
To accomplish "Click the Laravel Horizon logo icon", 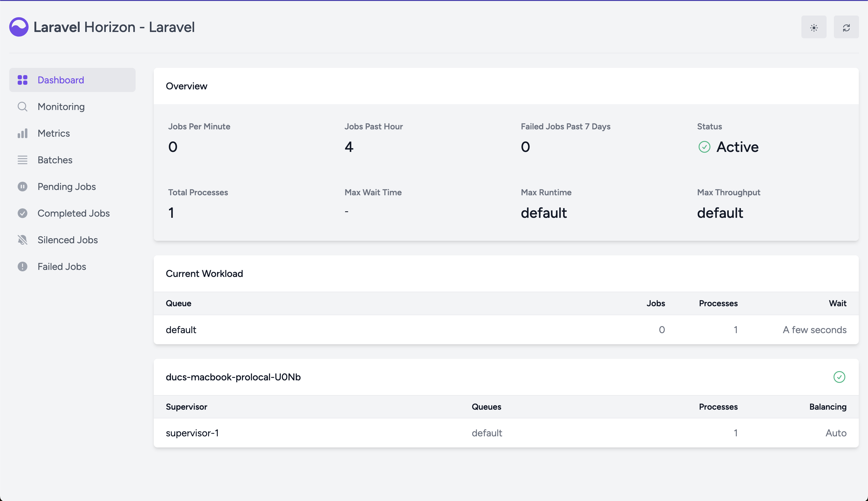I will tap(19, 27).
